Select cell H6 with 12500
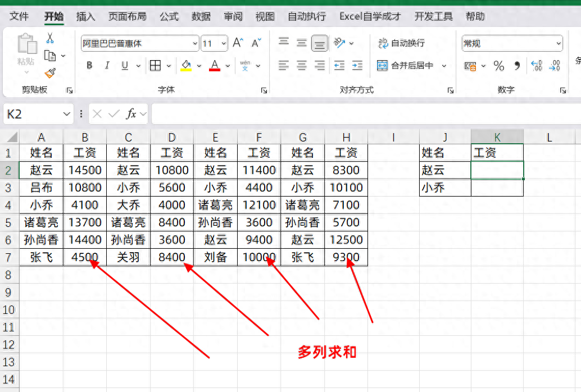581x392 pixels. point(346,240)
